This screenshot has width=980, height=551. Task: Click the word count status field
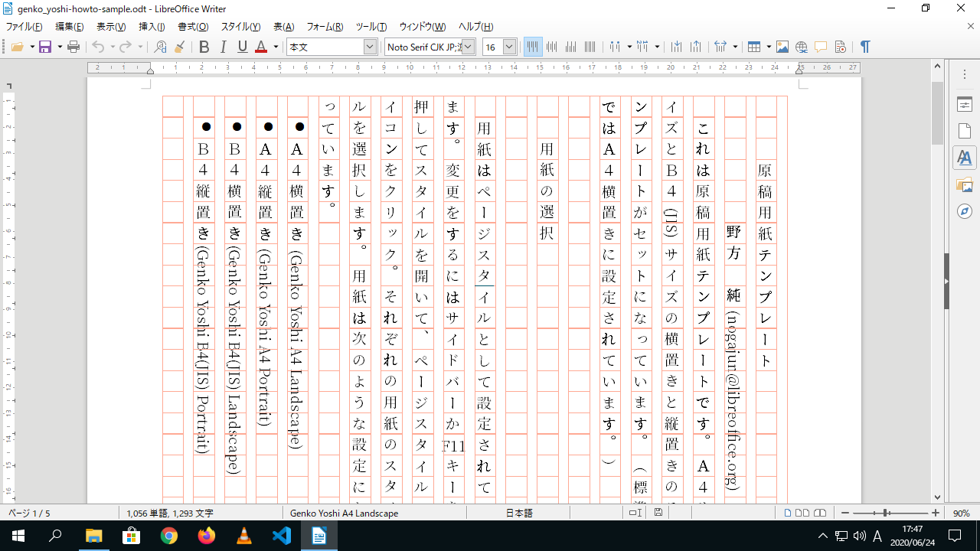pyautogui.click(x=170, y=513)
